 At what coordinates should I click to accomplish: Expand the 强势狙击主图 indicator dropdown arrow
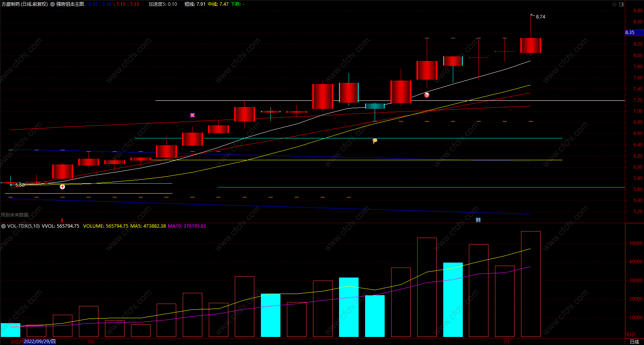(52, 4)
